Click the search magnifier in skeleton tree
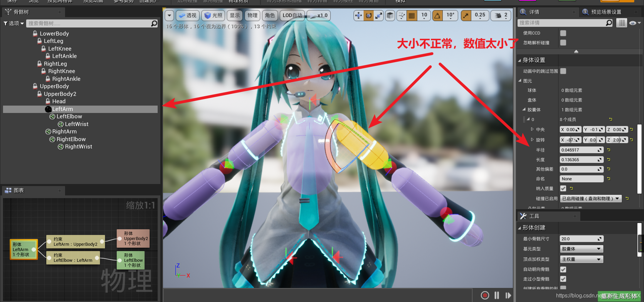 154,23
